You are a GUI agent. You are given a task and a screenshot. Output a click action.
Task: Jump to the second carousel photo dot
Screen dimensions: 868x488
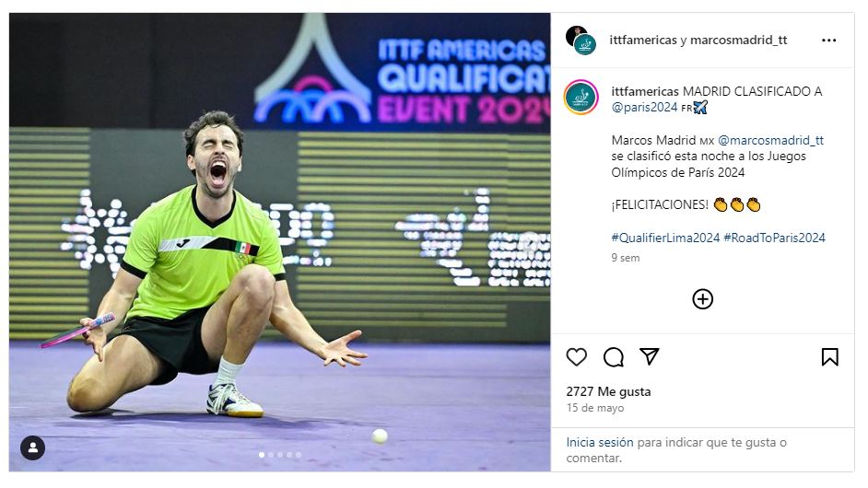click(271, 455)
